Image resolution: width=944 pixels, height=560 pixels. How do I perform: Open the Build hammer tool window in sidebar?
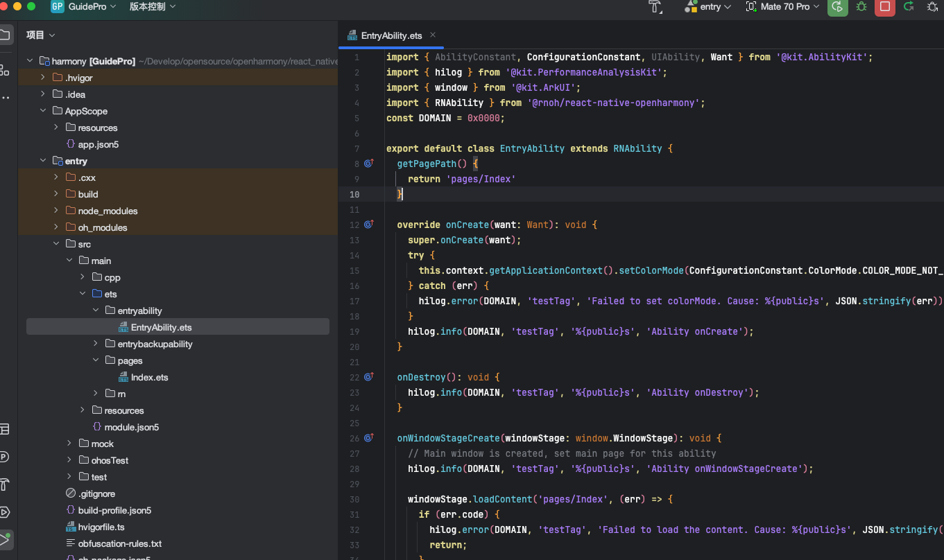tap(4, 484)
